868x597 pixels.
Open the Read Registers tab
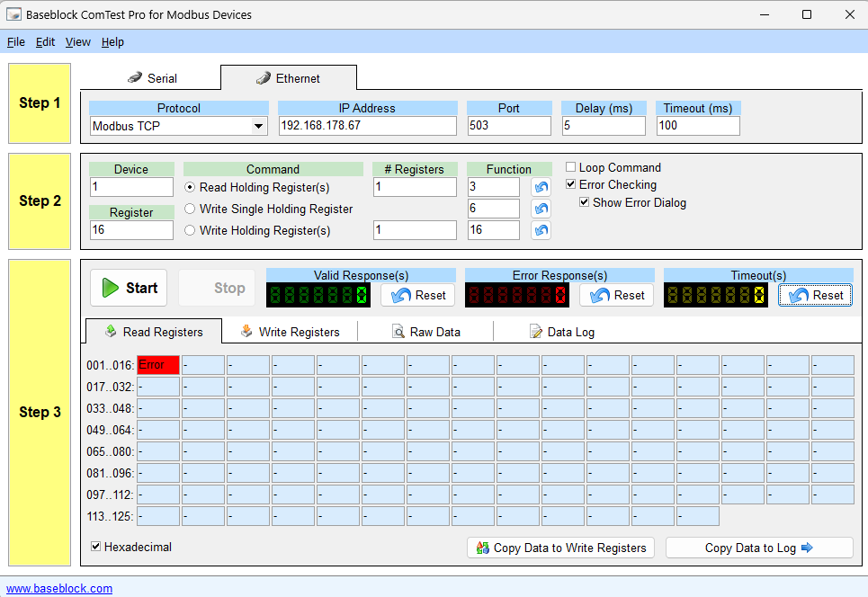(x=154, y=332)
